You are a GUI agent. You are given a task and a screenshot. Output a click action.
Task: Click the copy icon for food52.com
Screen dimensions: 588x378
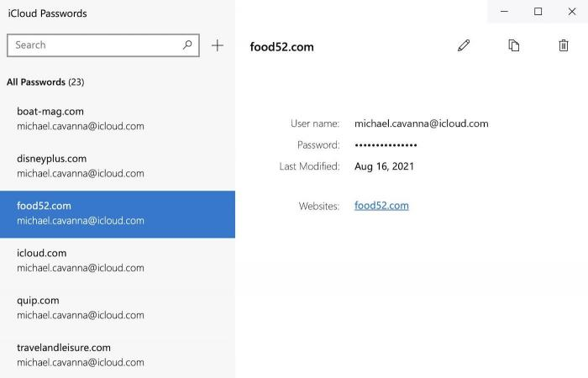point(513,45)
